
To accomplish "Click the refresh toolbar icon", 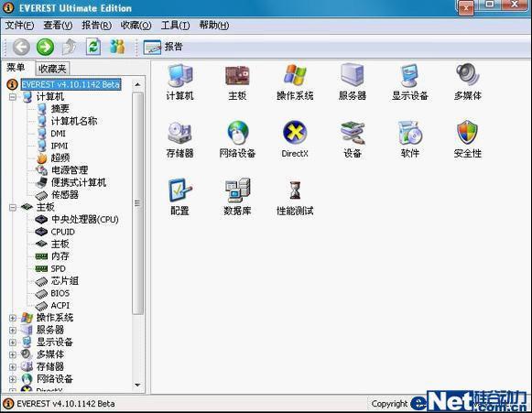I will (x=93, y=47).
